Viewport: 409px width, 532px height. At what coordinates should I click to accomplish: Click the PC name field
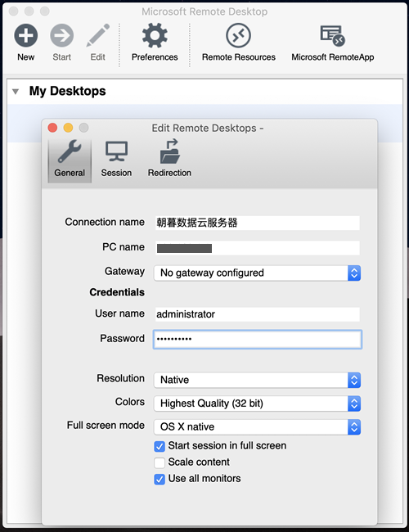tap(258, 248)
